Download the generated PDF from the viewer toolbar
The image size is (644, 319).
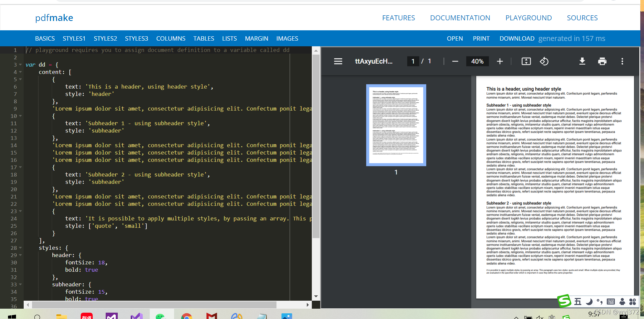(582, 61)
